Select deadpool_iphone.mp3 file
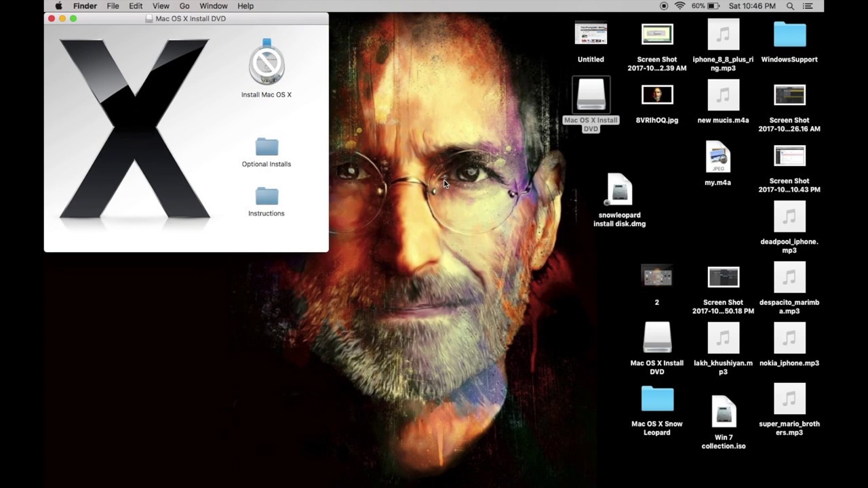 [x=790, y=217]
